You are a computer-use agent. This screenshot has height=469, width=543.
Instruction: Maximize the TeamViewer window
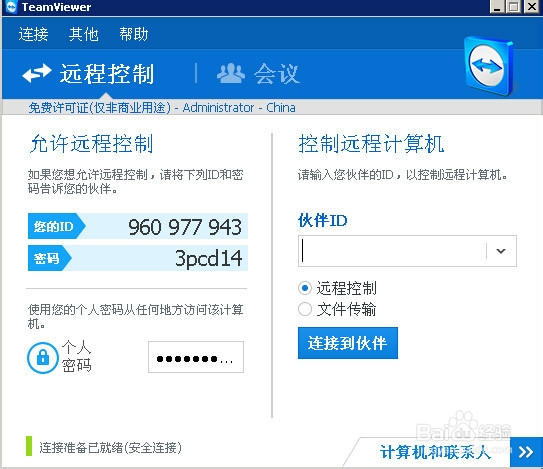514,6
